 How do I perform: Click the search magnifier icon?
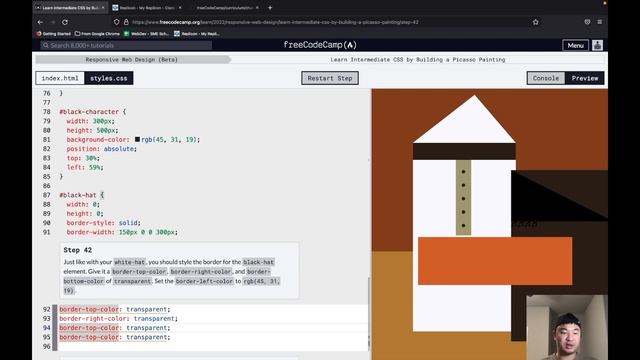click(x=46, y=45)
